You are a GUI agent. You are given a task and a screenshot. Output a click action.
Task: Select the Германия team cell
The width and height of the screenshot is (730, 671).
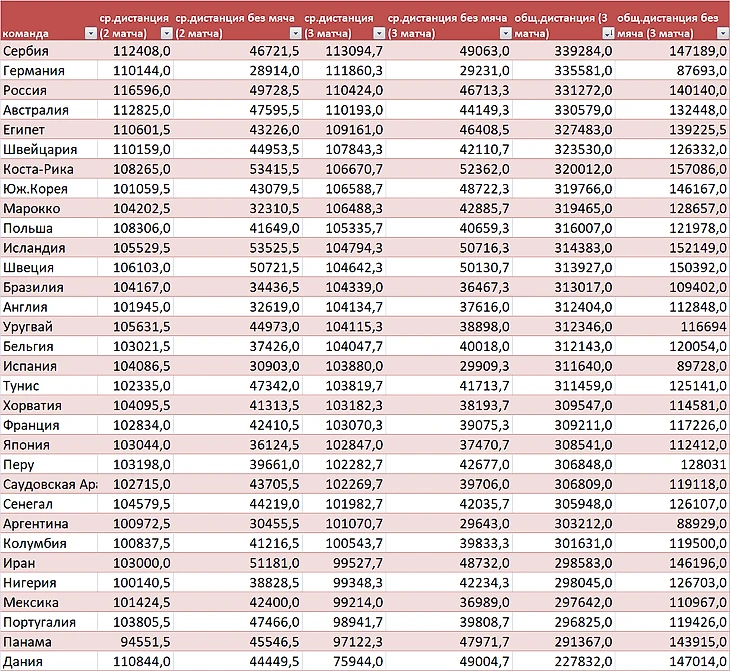coord(48,70)
